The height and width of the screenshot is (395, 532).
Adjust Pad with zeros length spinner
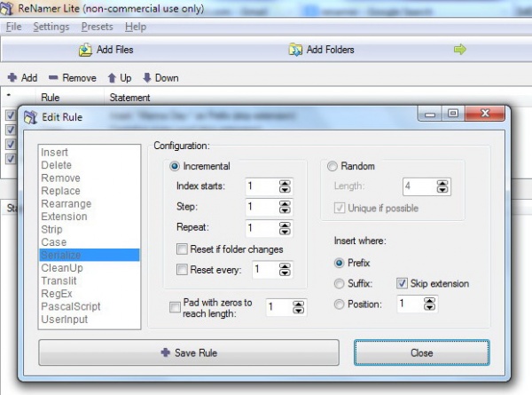(x=298, y=307)
